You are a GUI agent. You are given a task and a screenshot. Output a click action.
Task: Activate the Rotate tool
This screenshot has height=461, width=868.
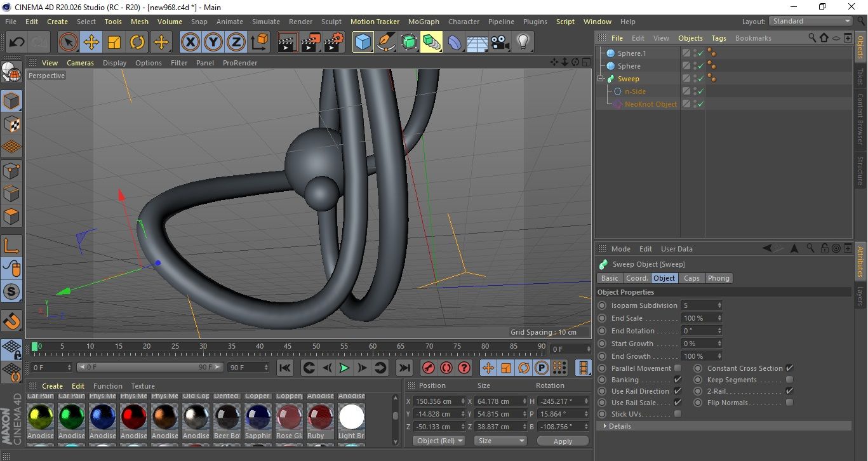click(x=137, y=43)
